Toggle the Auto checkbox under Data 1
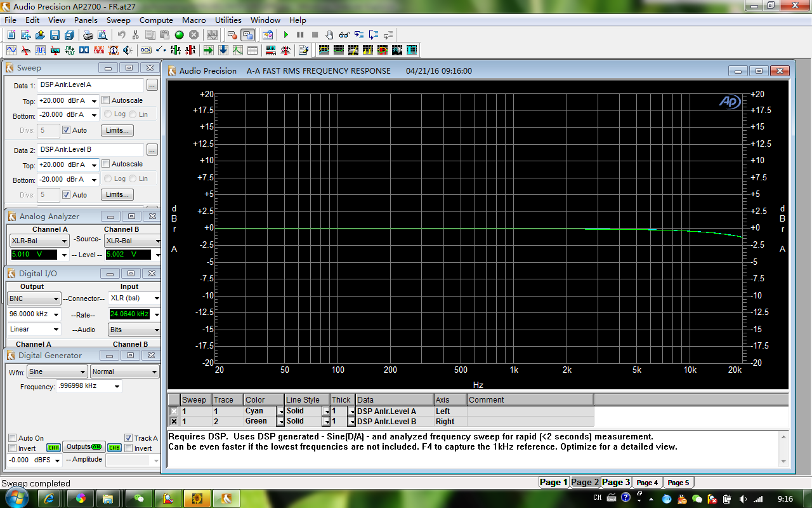This screenshot has height=508, width=812. [66, 130]
